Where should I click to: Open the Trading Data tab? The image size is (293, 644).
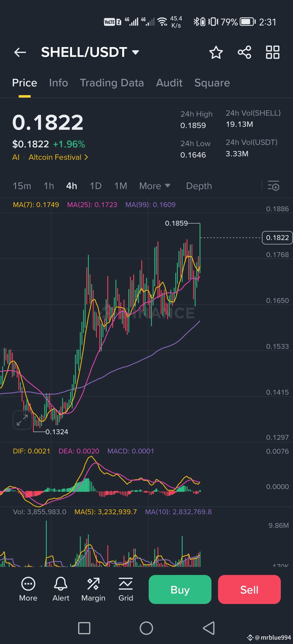pos(112,83)
